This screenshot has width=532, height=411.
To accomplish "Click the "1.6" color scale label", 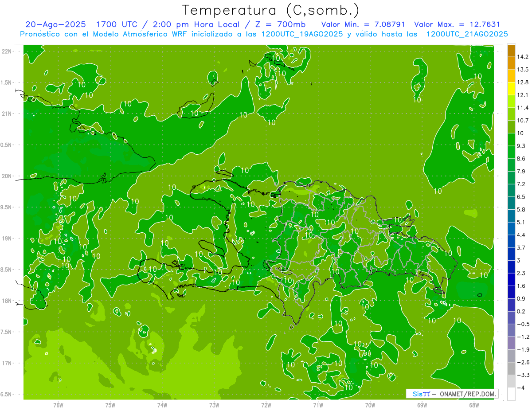I will click(521, 286).
